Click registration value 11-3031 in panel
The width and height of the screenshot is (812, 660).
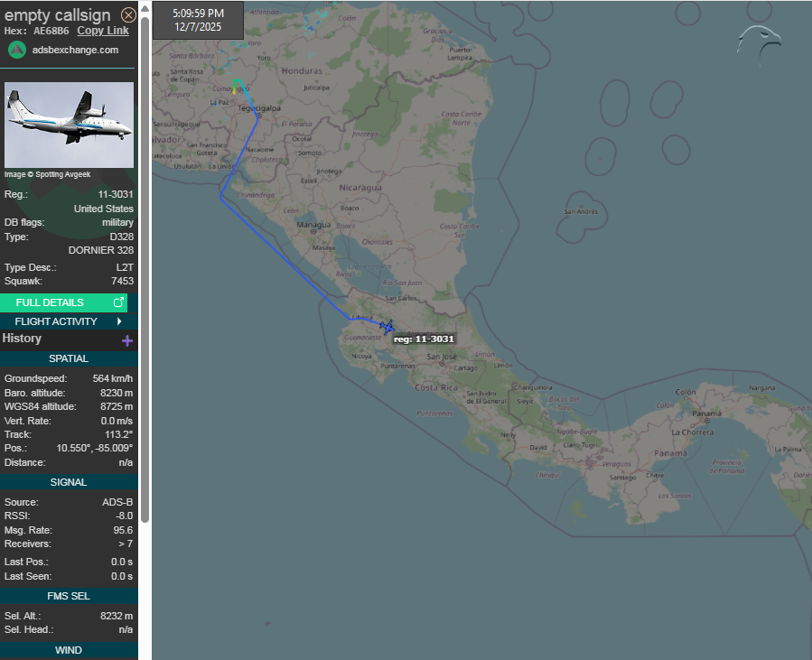point(116,195)
